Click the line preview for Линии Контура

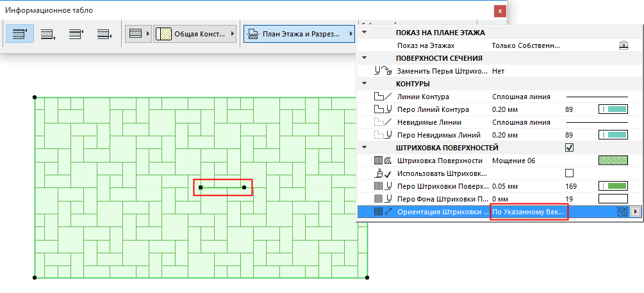click(x=597, y=97)
